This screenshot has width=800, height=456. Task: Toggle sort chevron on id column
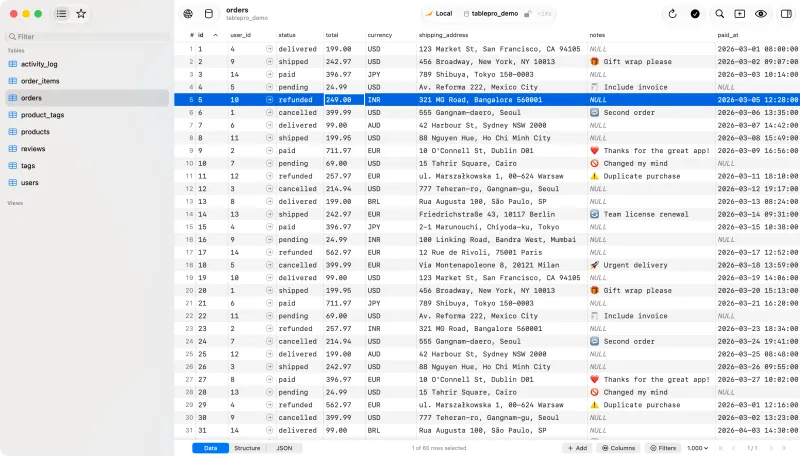tap(215, 35)
